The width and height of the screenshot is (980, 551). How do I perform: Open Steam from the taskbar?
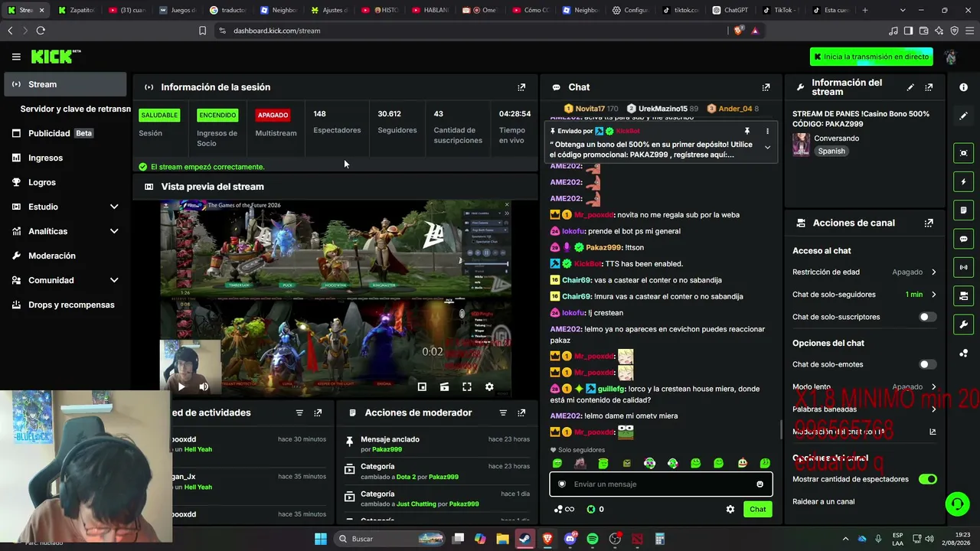click(524, 539)
